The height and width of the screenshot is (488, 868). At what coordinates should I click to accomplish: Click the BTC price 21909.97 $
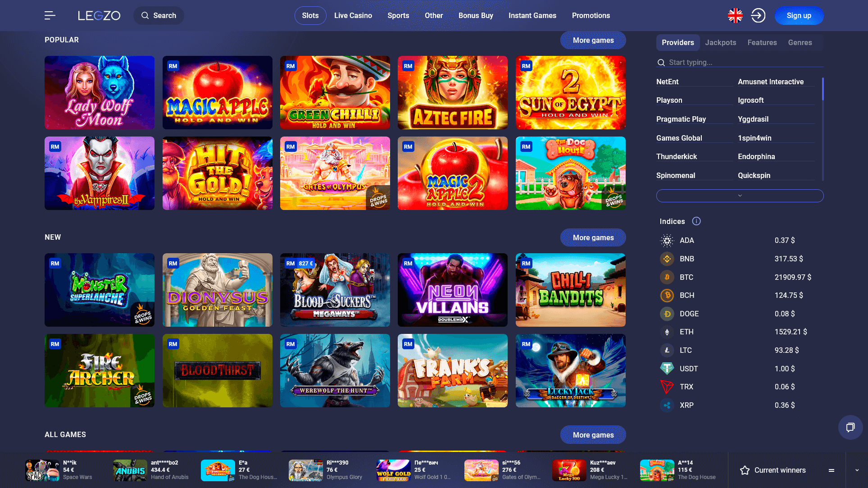click(x=793, y=278)
